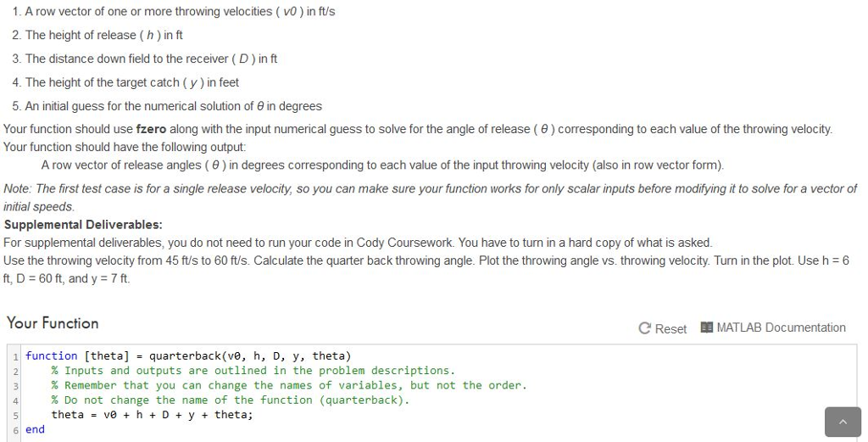Click the comment 'Remember that you can change'
This screenshot has height=442, width=868.
tap(288, 385)
